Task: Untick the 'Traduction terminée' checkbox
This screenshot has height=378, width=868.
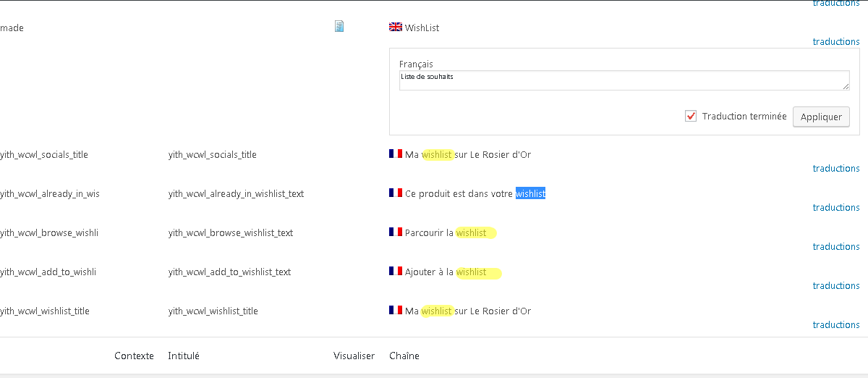Action: point(691,116)
